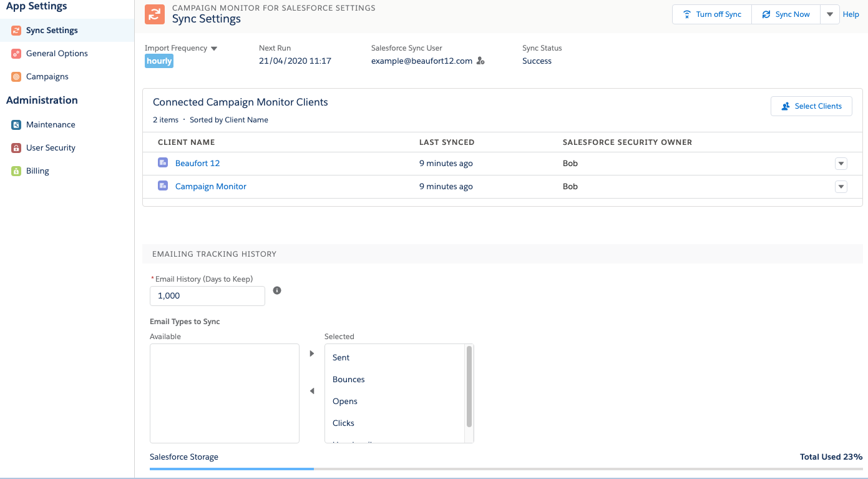The width and height of the screenshot is (868, 479).
Task: Click the Email History days input field
Action: tap(207, 296)
